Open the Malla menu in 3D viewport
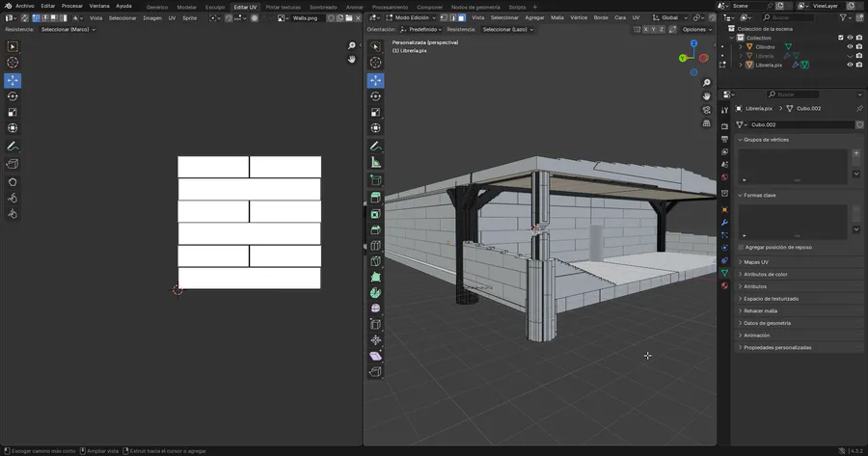Viewport: 868px width, 456px height. (556, 17)
